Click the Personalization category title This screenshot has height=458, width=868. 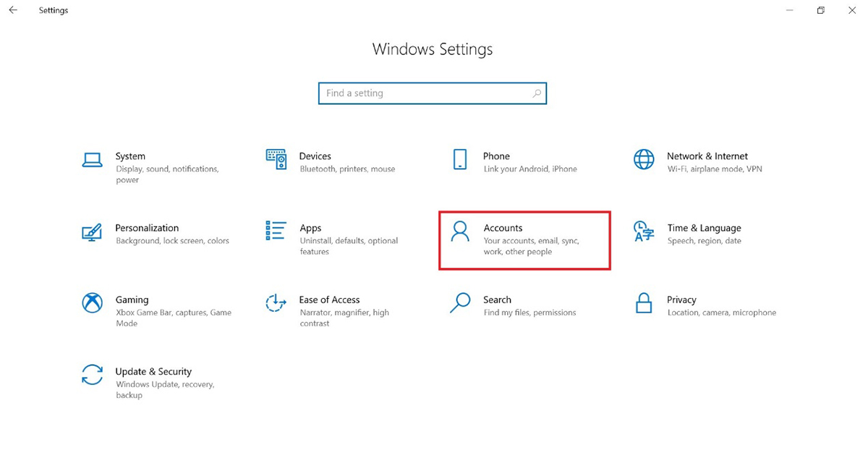pyautogui.click(x=147, y=228)
